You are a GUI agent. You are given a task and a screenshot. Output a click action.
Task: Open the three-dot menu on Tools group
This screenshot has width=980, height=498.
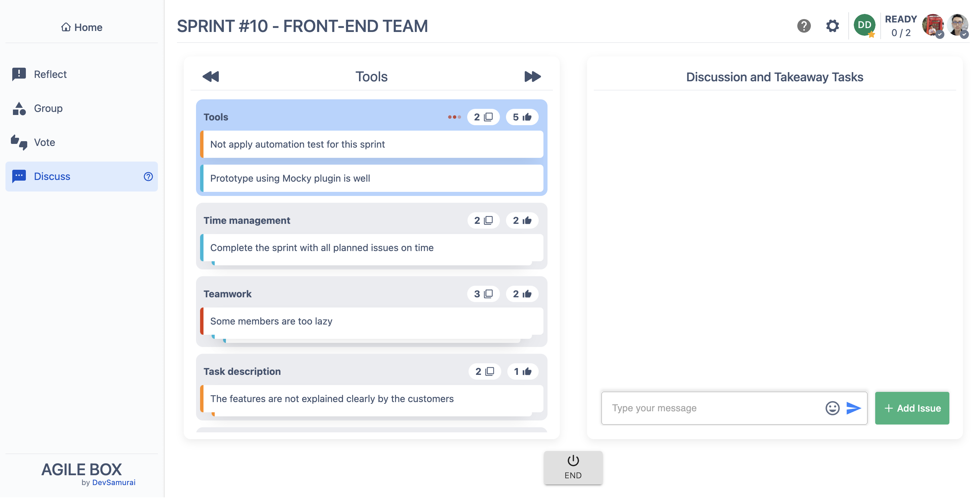454,117
